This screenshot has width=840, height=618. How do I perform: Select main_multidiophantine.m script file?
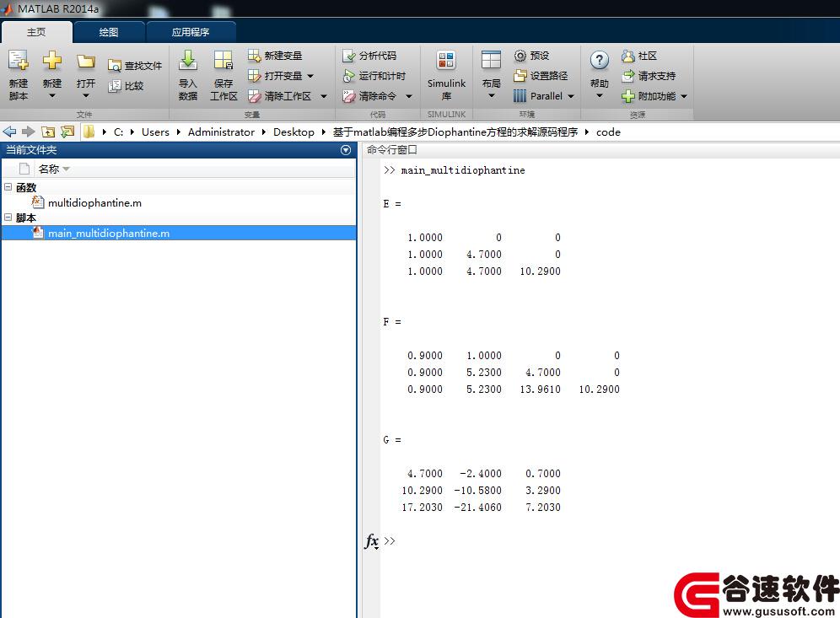pos(179,233)
